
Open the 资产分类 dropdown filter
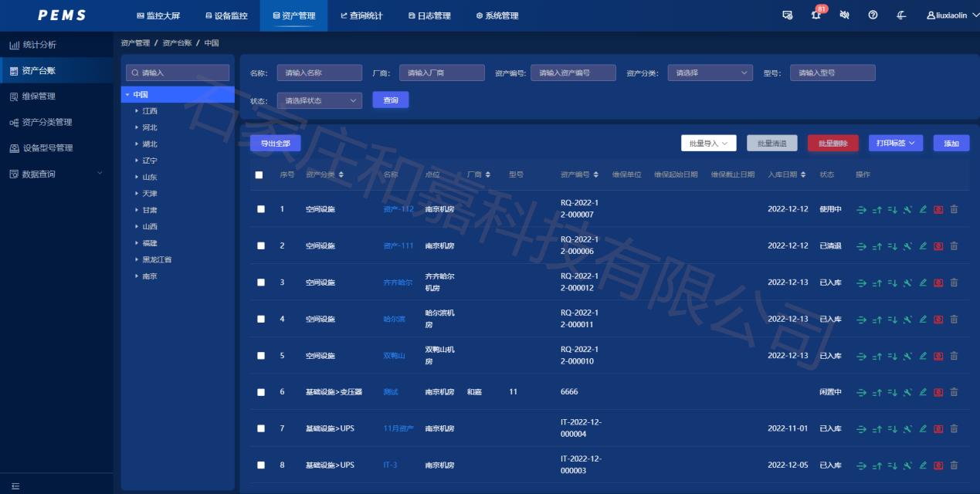pos(710,73)
